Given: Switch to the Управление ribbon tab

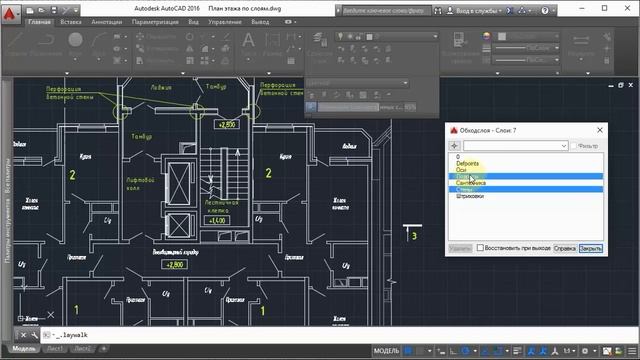Looking at the screenshot, I should click(x=225, y=22).
